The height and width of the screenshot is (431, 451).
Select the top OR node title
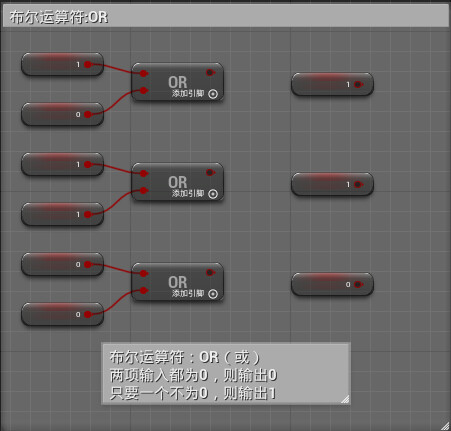[x=178, y=82]
